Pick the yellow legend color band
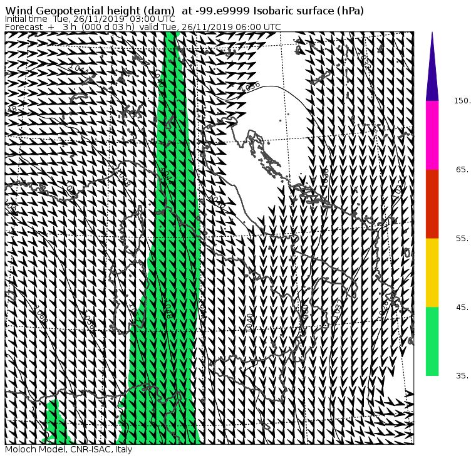Viewport: 476px width, 458px height. 432,273
